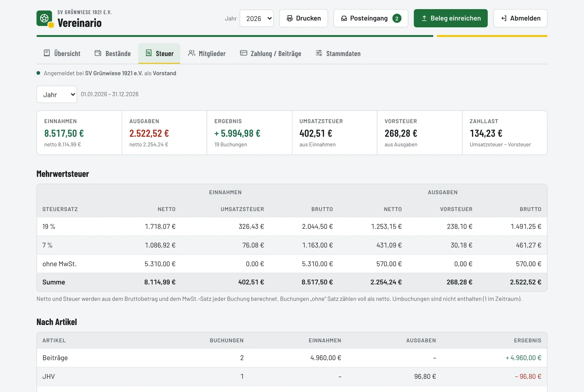
Task: Click the Stammdaten sliders icon
Action: (319, 53)
